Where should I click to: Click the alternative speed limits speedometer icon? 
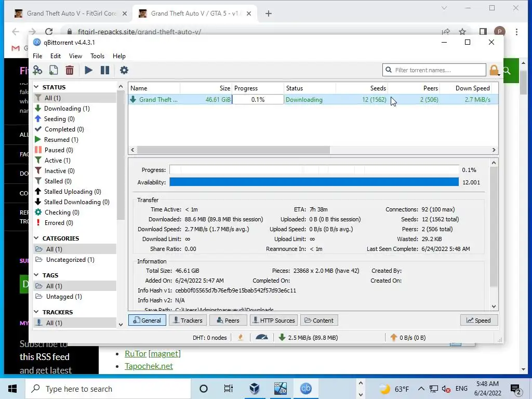pyautogui.click(x=262, y=337)
